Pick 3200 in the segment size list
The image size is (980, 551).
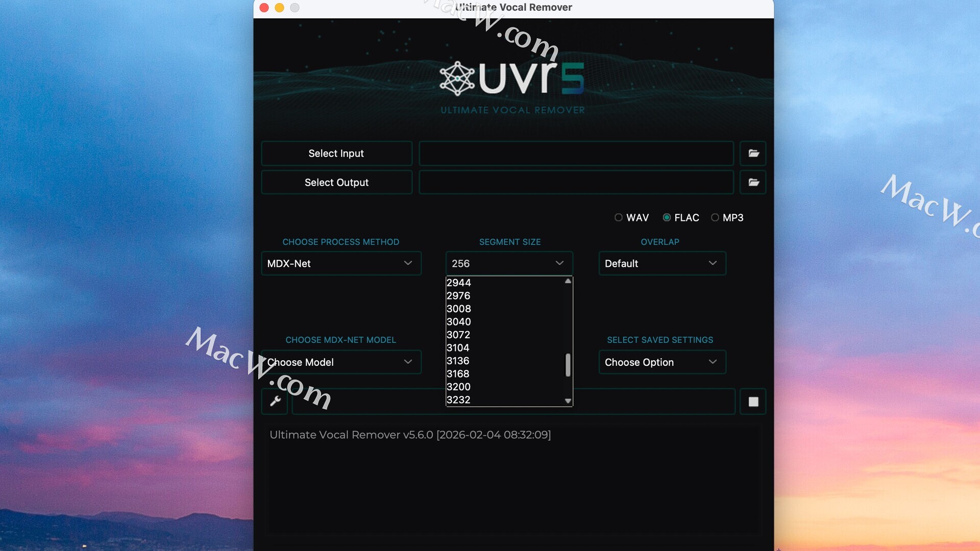[x=458, y=387]
